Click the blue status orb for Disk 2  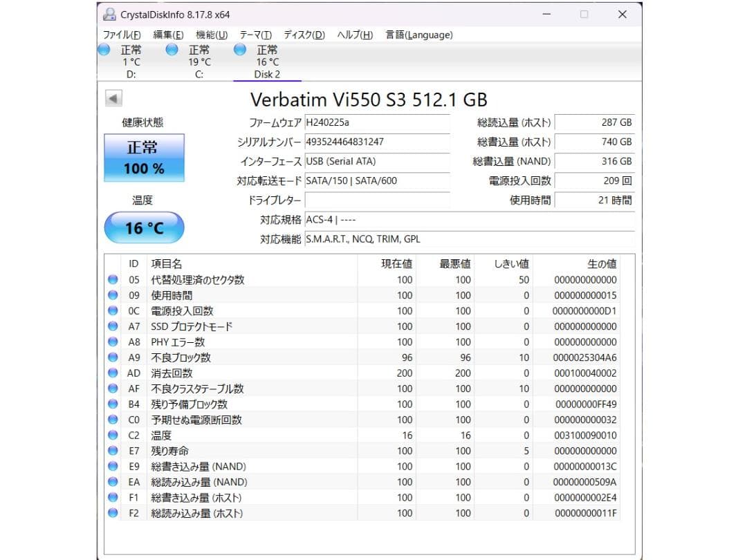pos(240,50)
